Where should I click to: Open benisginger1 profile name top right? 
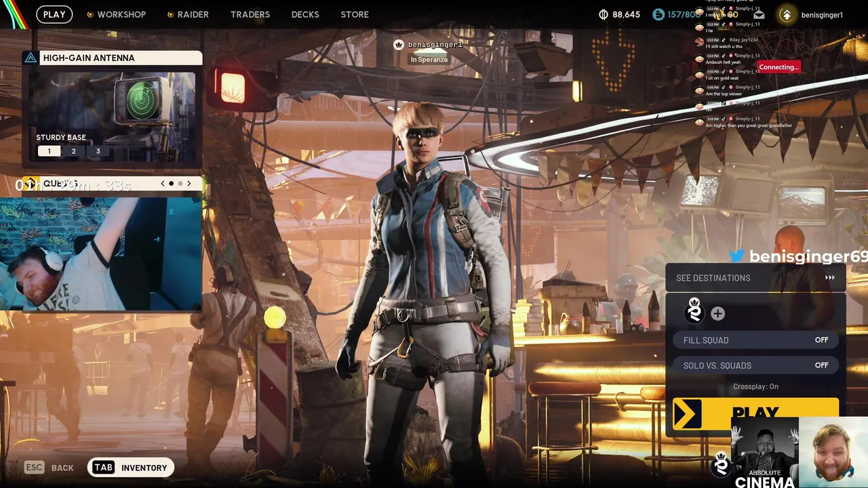pos(822,15)
